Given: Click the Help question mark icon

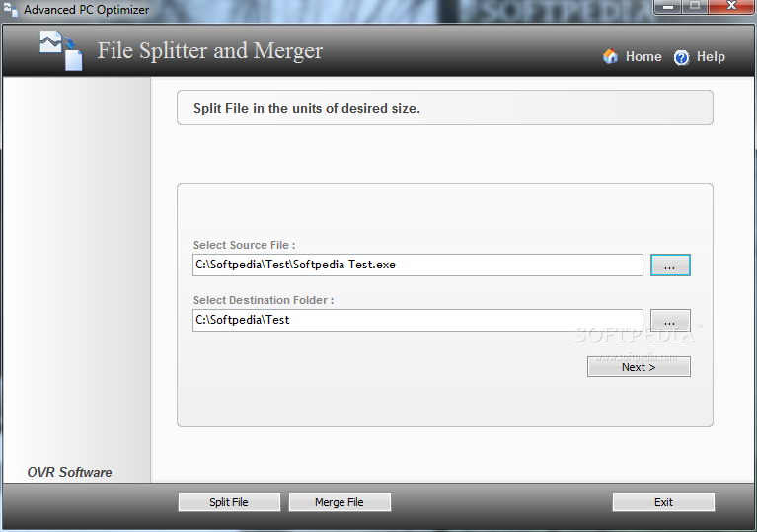Looking at the screenshot, I should (x=681, y=58).
